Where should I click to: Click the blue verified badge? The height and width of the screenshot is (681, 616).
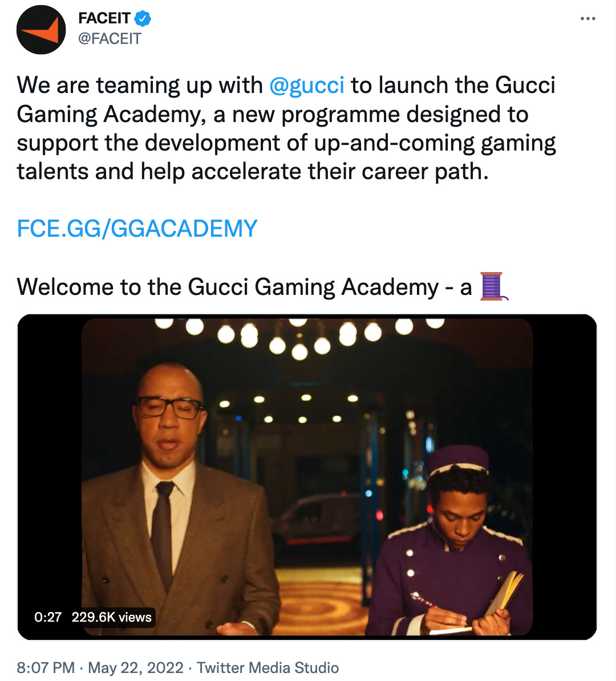click(x=143, y=19)
